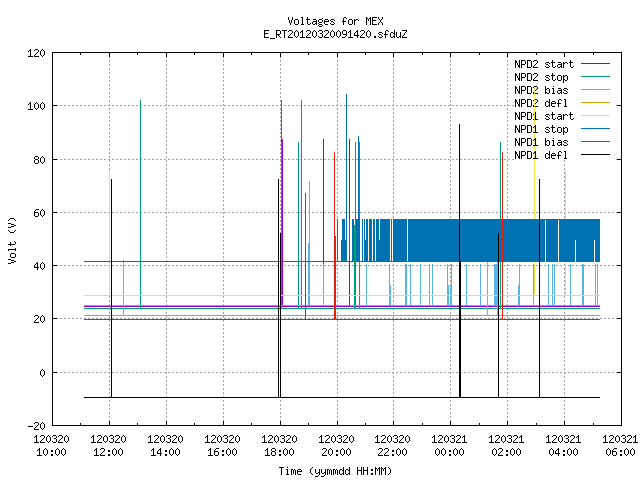Click the x-axis label 120320 14:00
Screen dimensions: 640x480
(165, 446)
